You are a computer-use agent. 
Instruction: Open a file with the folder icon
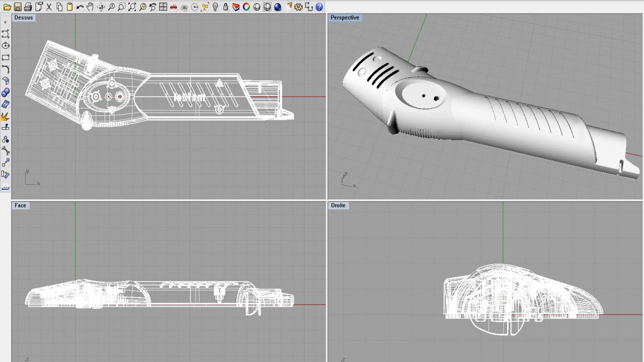tap(7, 7)
